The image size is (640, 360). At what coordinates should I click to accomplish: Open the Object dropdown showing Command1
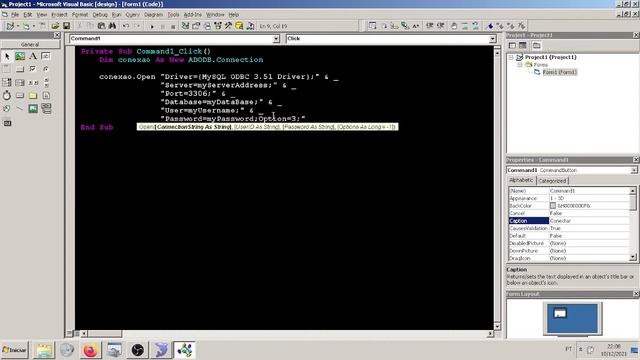[x=276, y=39]
